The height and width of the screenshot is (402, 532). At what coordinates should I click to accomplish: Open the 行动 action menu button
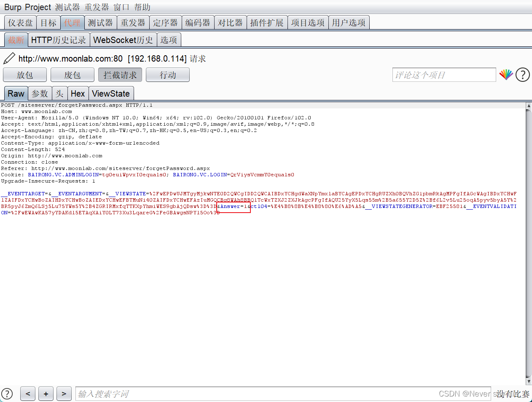[168, 75]
